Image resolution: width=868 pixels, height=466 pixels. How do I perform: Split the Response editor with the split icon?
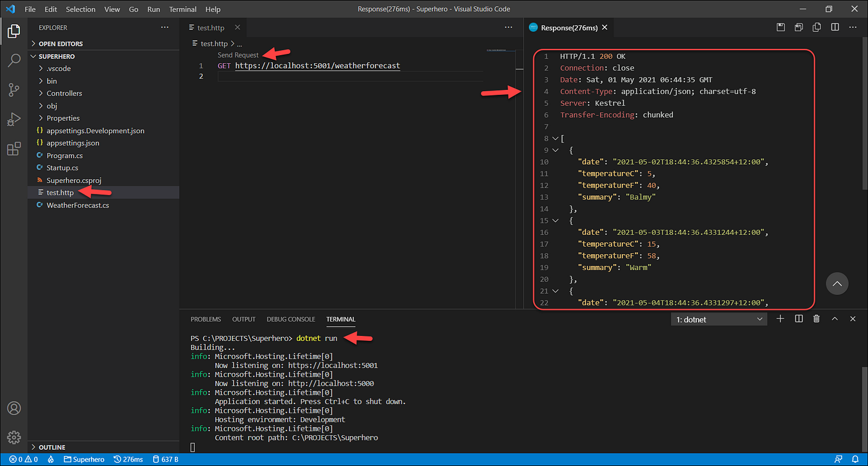tap(834, 27)
